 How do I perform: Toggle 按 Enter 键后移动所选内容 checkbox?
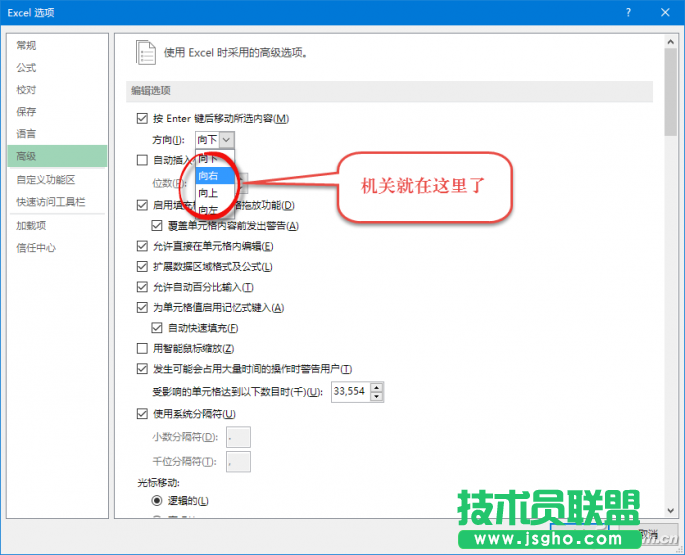[x=142, y=119]
